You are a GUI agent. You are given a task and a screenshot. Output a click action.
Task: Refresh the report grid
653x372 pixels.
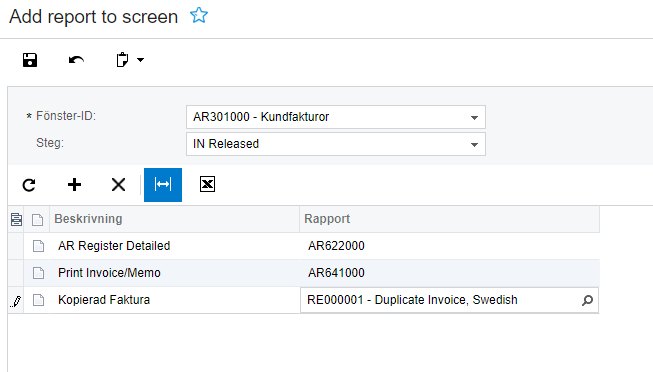click(29, 185)
